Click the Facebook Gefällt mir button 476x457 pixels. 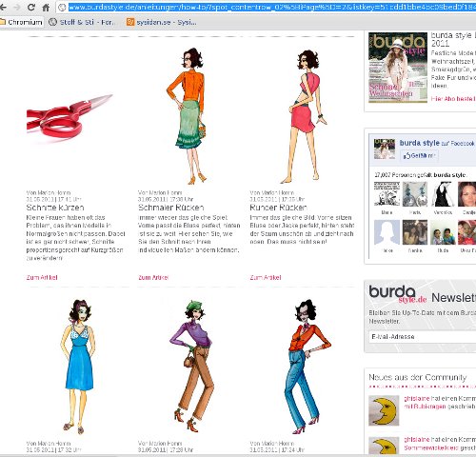[x=419, y=155]
